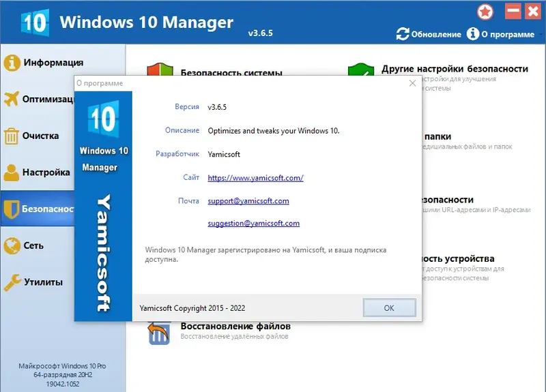Click the v3.6.5 version value in dialog
The height and width of the screenshot is (392, 546).
pyautogui.click(x=217, y=107)
